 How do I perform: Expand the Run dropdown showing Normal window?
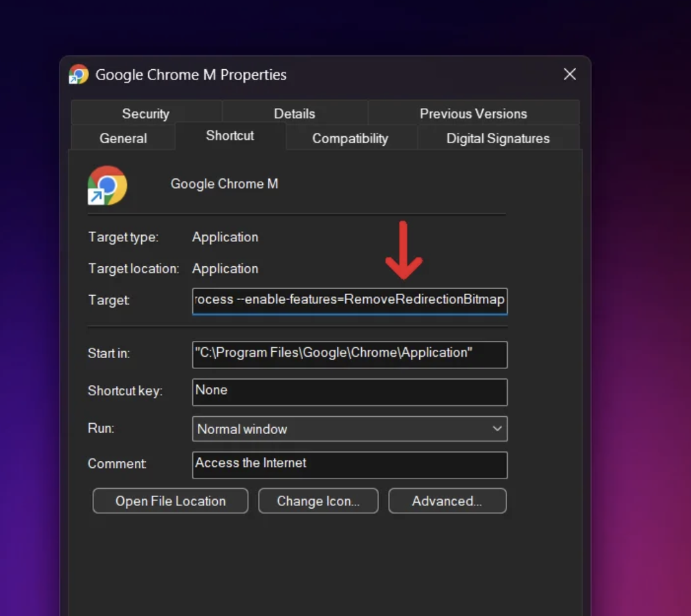[350, 429]
